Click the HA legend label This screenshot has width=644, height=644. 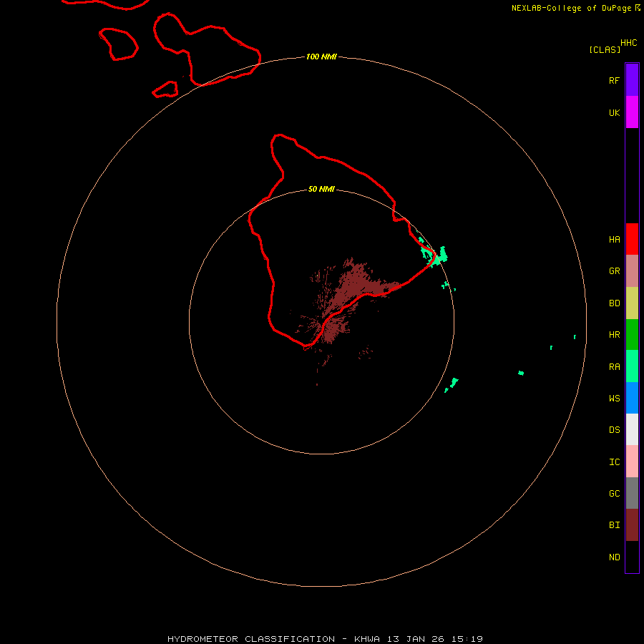pyautogui.click(x=614, y=240)
